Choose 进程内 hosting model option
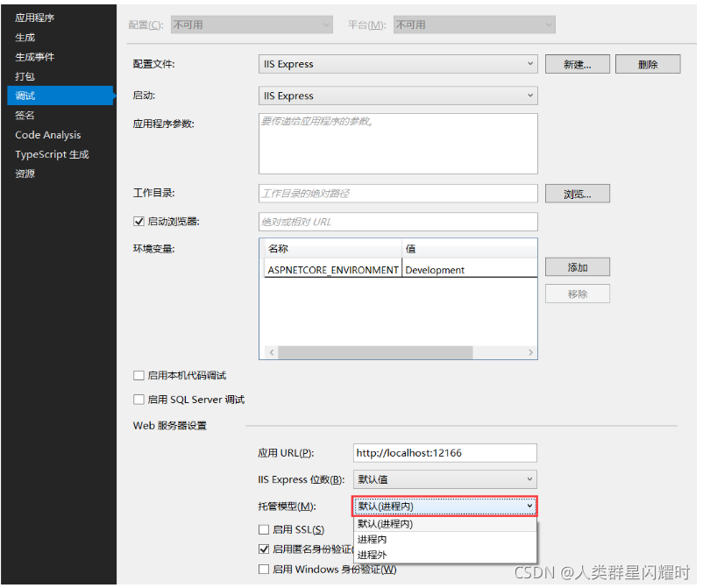This screenshot has height=588, width=703. click(446, 540)
